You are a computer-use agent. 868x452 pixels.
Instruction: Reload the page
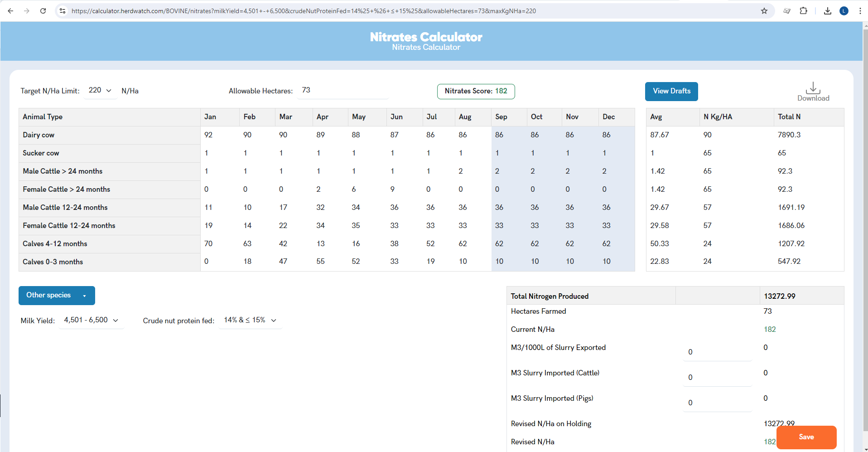(43, 11)
